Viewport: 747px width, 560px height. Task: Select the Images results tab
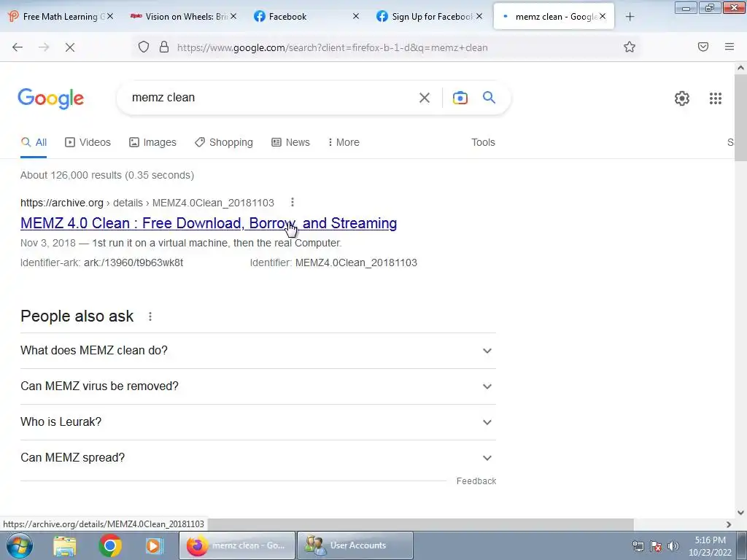[152, 142]
